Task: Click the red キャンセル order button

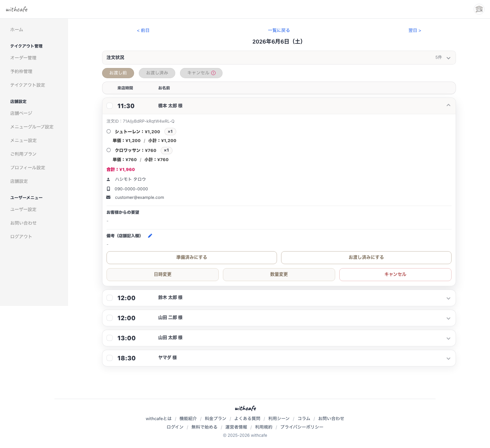Action: pos(395,275)
